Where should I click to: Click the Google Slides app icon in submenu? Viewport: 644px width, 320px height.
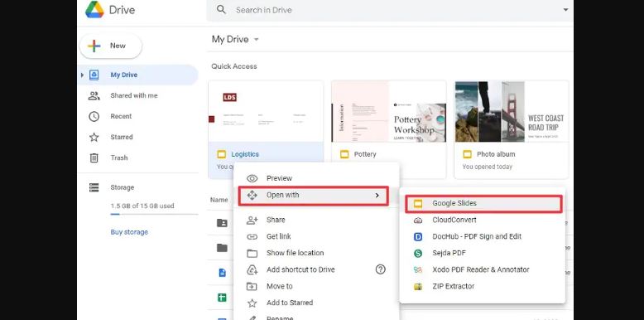tap(418, 204)
